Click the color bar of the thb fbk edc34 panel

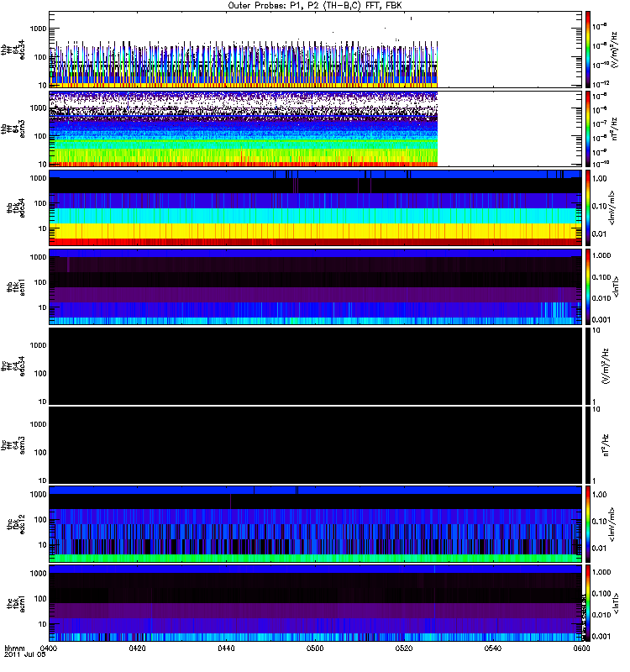(x=588, y=207)
